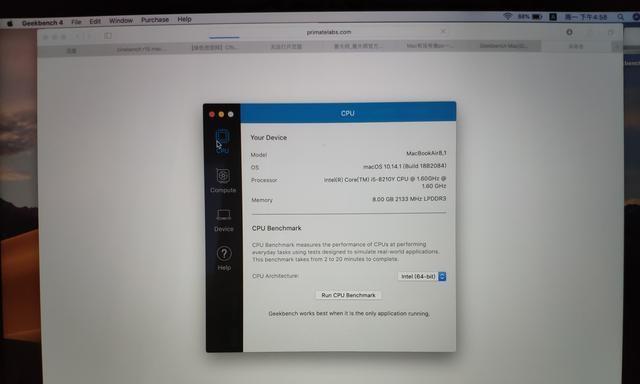Toggle the Safari sidebar button

108,36
